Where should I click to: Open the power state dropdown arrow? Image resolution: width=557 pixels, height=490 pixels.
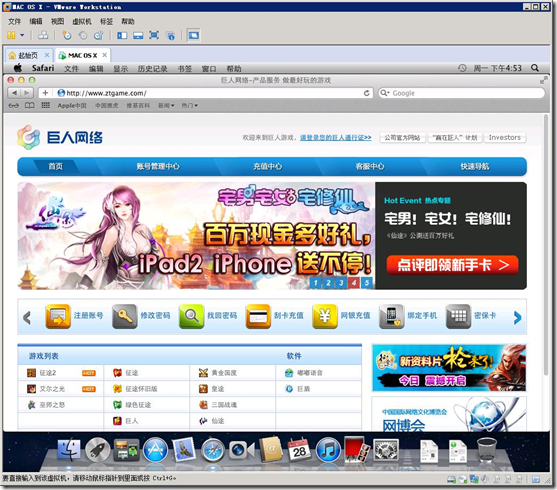22,35
